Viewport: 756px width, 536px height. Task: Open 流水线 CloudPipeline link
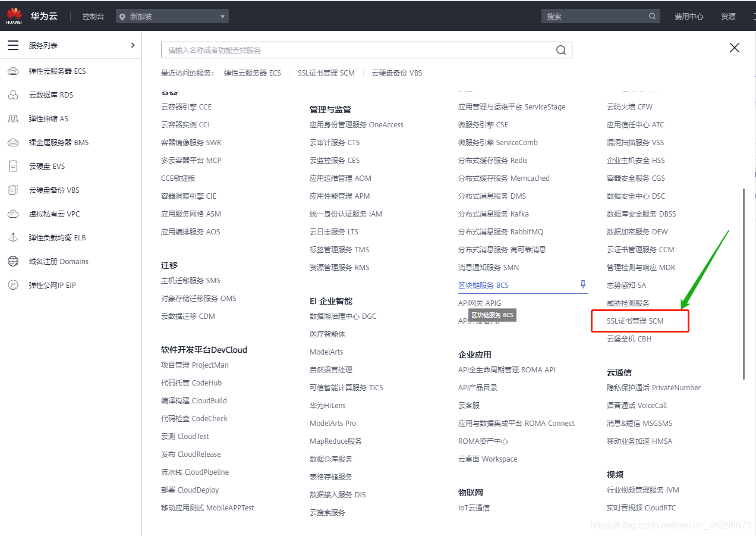click(x=195, y=472)
